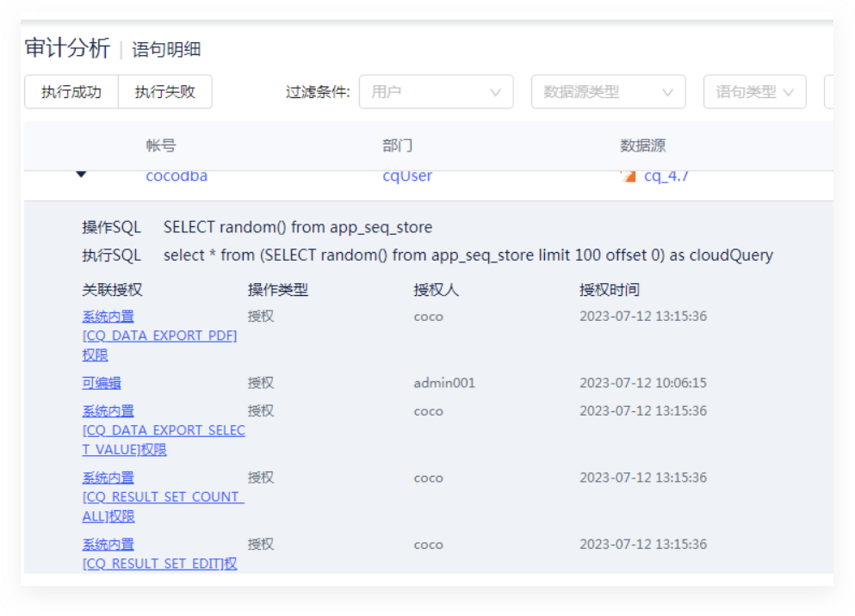Click the 操作类型 column header
The width and height of the screenshot is (855, 616).
[278, 290]
